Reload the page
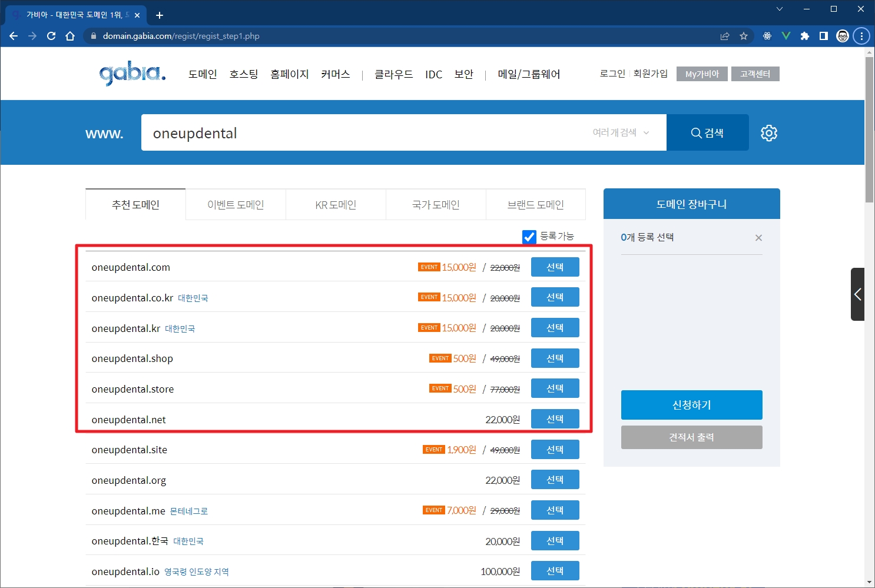This screenshot has width=875, height=588. (51, 36)
